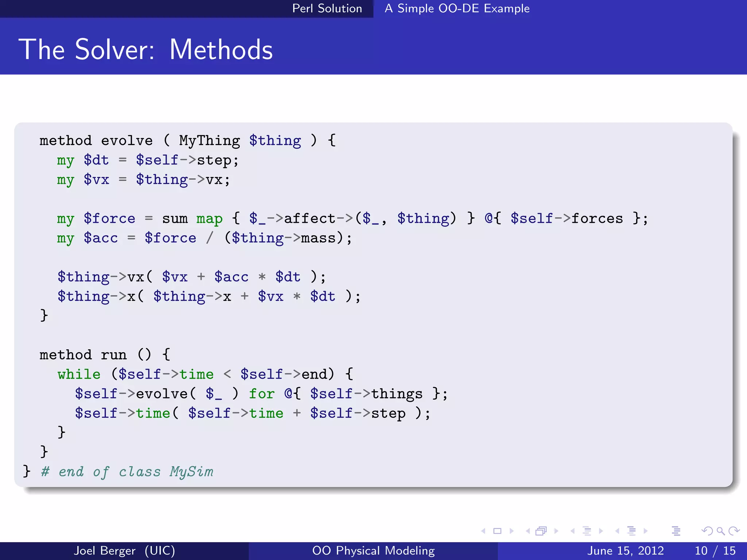Open the Perl Solution section tab

[327, 8]
